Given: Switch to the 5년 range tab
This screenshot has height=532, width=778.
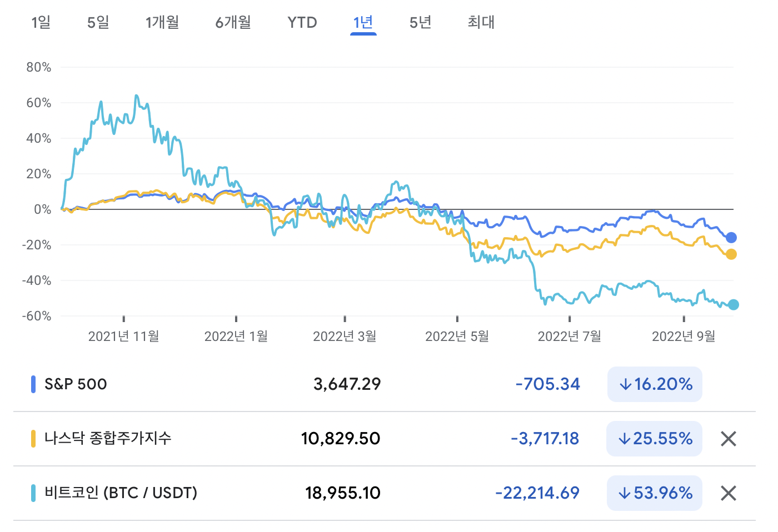Looking at the screenshot, I should (421, 22).
